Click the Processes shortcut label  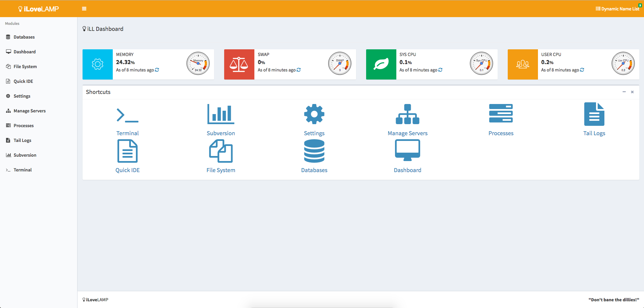point(501,133)
